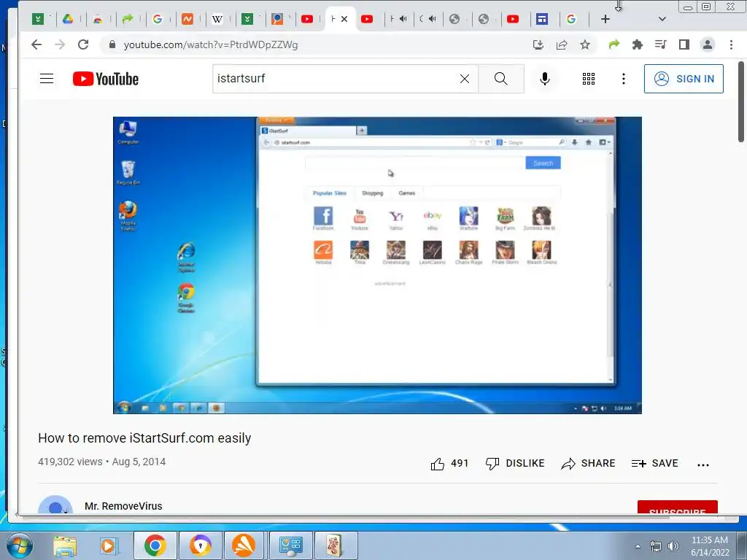Open the Windows Start menu

tap(19, 546)
